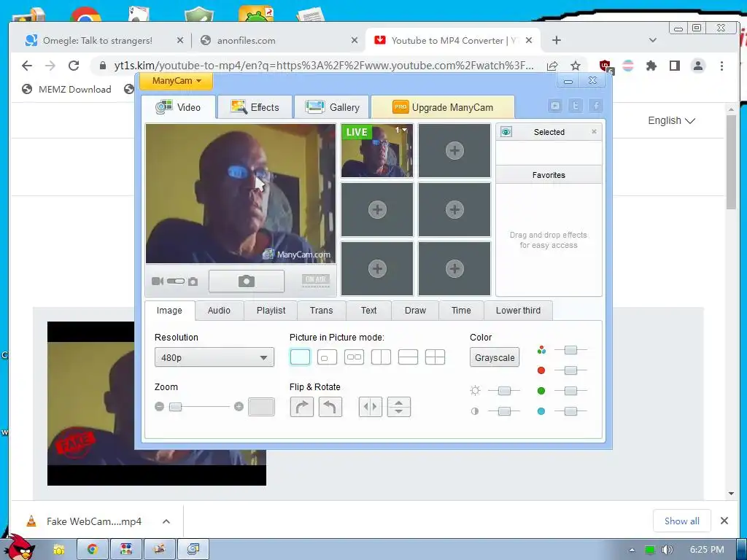Select the LIVE video source thumbnail

coord(377,151)
